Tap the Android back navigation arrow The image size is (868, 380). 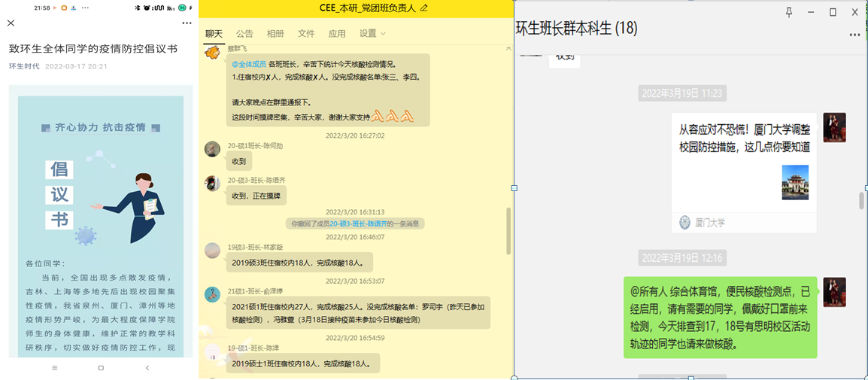[x=147, y=368]
